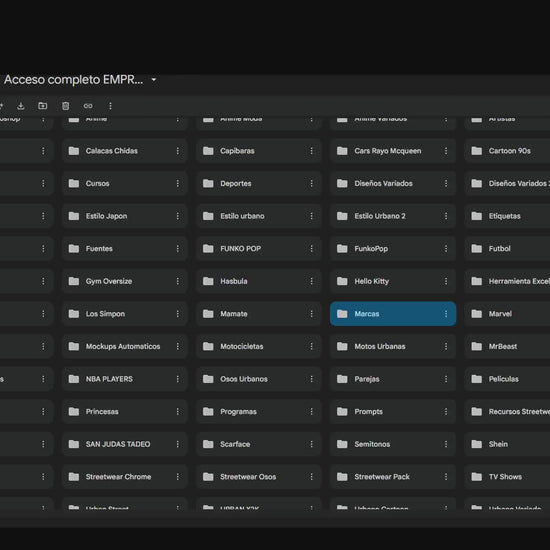Open more options for Motocicletas folder

click(311, 347)
